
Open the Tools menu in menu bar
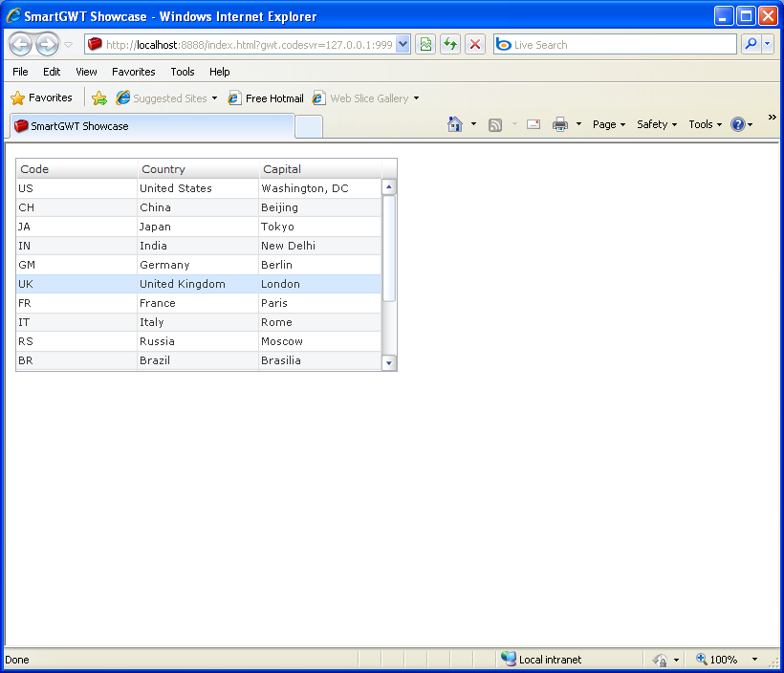[x=183, y=72]
